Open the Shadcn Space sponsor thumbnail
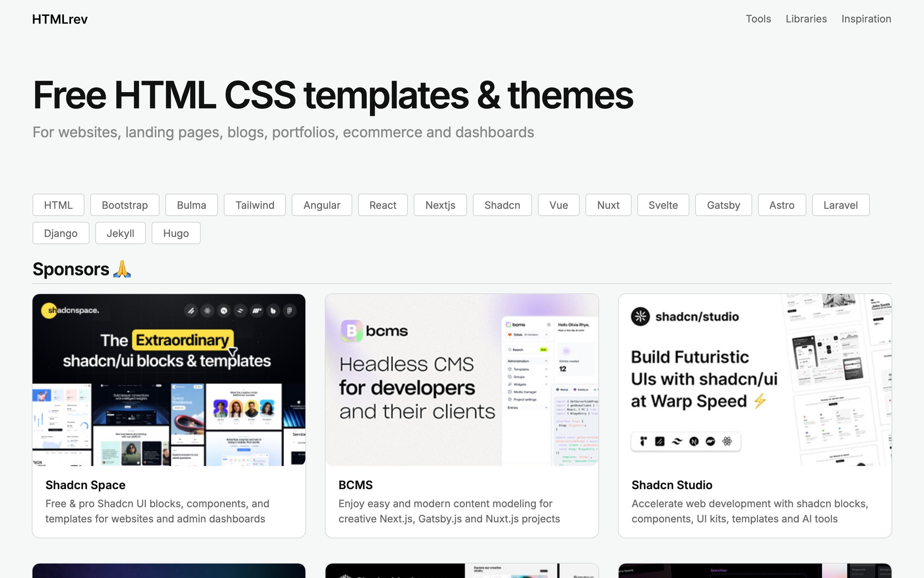 click(169, 380)
